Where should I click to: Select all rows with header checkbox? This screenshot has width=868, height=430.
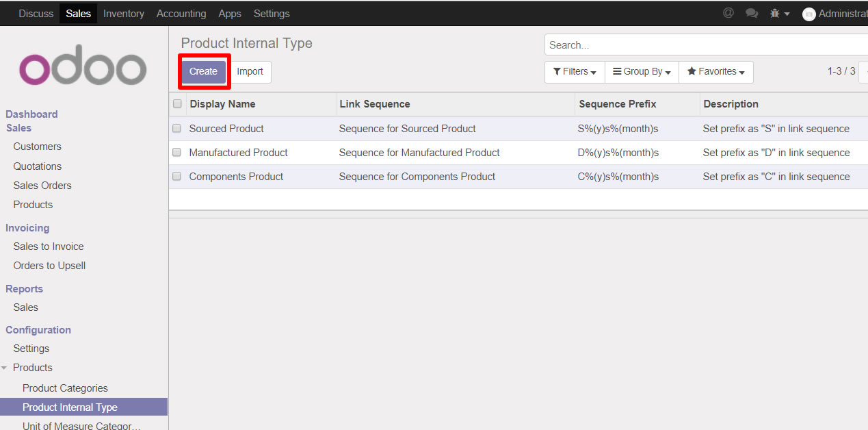coord(177,104)
